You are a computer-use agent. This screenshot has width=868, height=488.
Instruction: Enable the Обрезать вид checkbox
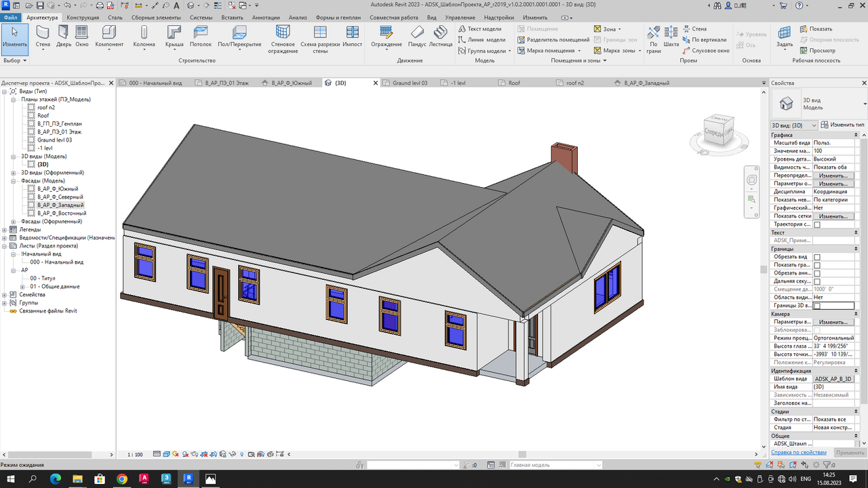point(817,257)
